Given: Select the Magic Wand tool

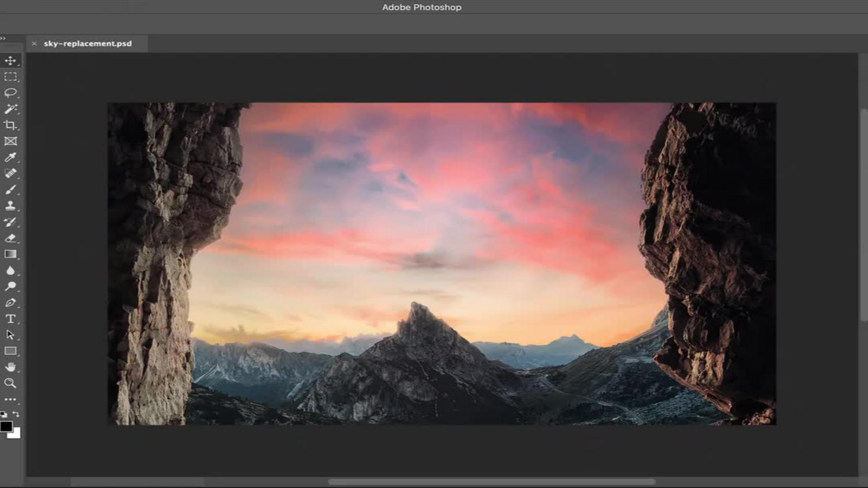Looking at the screenshot, I should coord(10,109).
